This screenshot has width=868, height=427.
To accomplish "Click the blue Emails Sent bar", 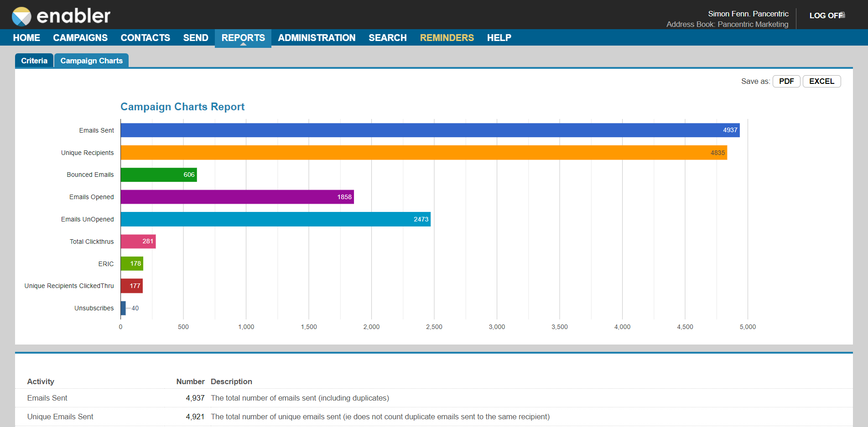I will [429, 130].
